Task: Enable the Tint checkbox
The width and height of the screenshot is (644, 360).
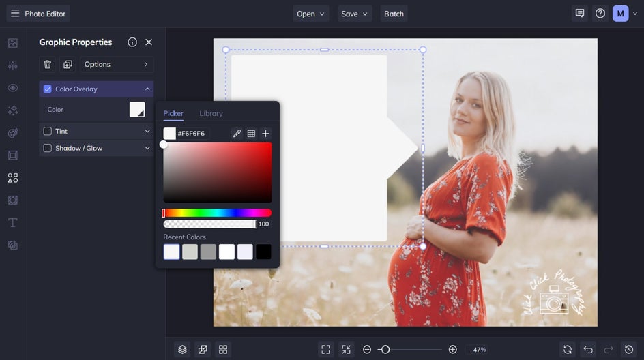Action: point(48,132)
